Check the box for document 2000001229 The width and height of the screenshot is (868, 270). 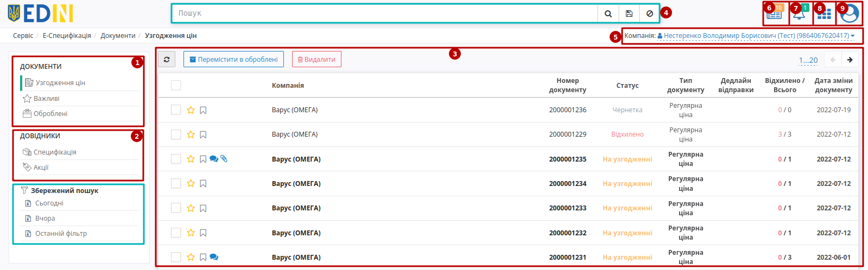[x=176, y=134]
